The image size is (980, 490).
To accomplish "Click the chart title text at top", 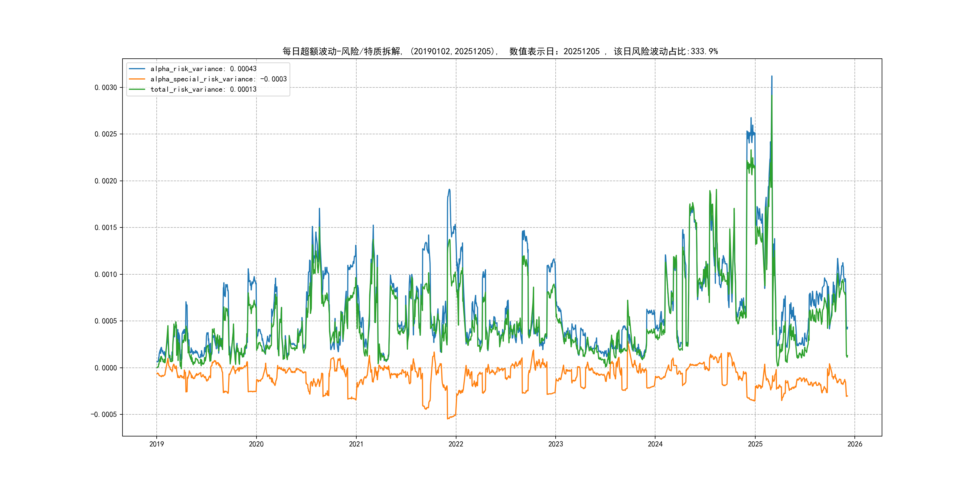I will (x=500, y=51).
